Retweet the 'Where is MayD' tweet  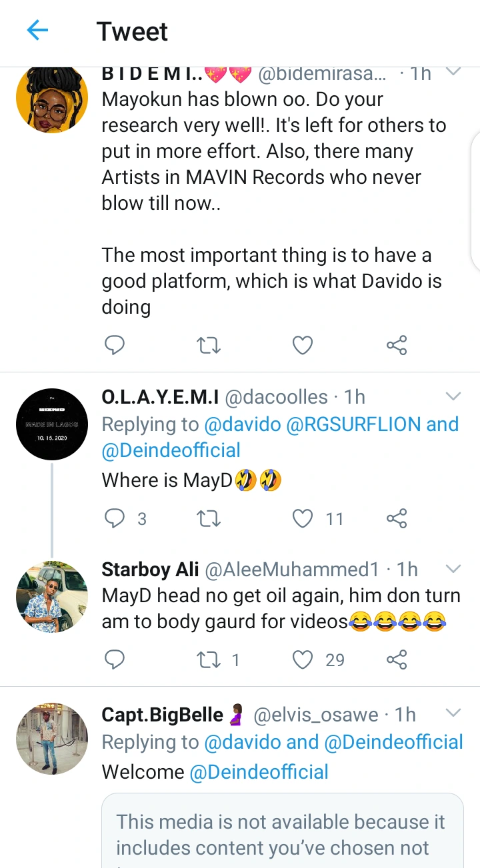[209, 518]
